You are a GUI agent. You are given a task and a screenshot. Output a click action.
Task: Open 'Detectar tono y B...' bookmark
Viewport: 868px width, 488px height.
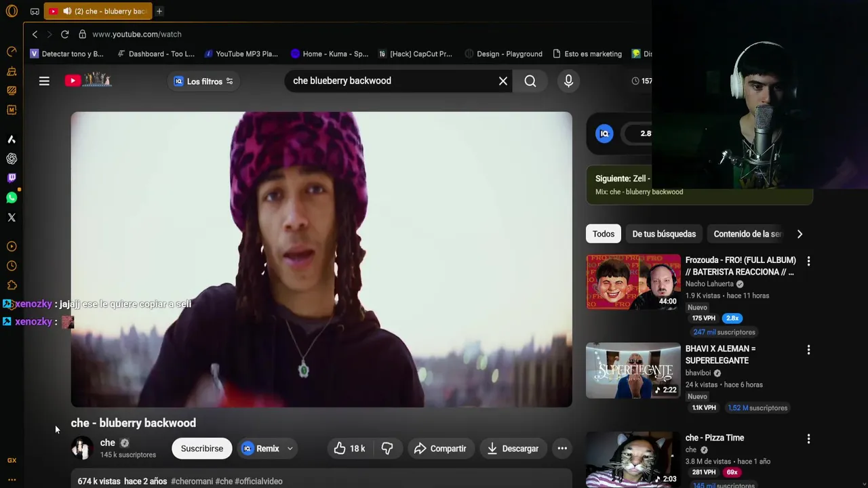(66, 54)
